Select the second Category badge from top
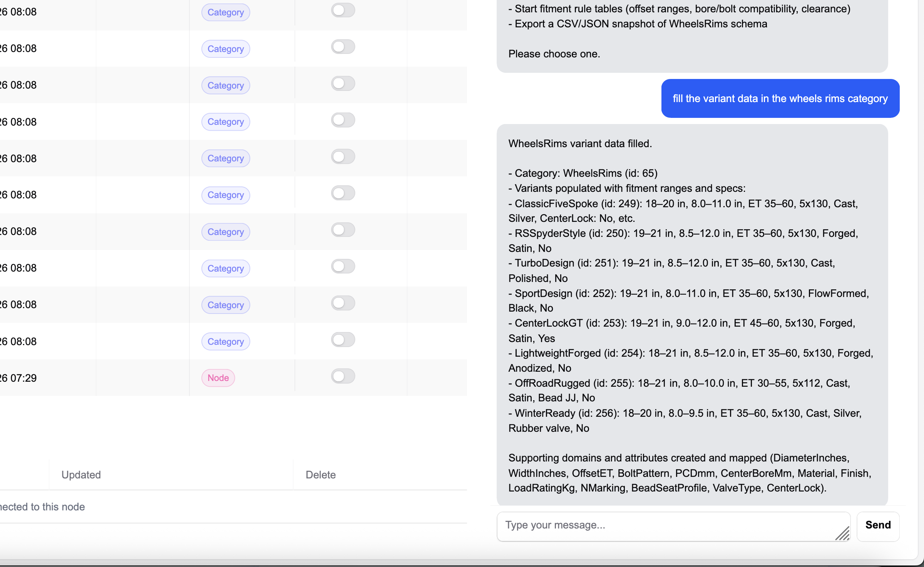The height and width of the screenshot is (567, 924). [226, 49]
